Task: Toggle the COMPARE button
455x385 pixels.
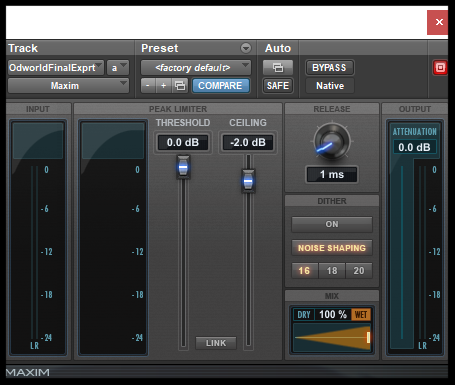Action: click(x=220, y=86)
